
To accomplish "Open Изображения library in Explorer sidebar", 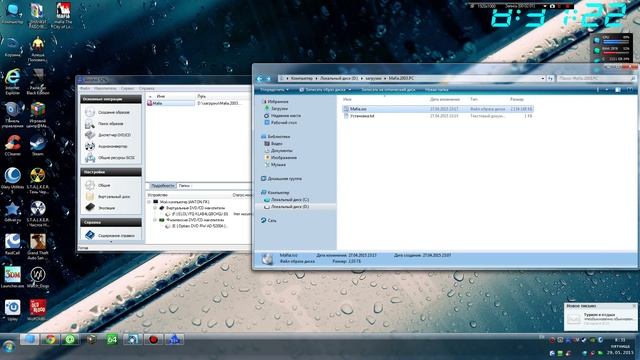I will 280,158.
